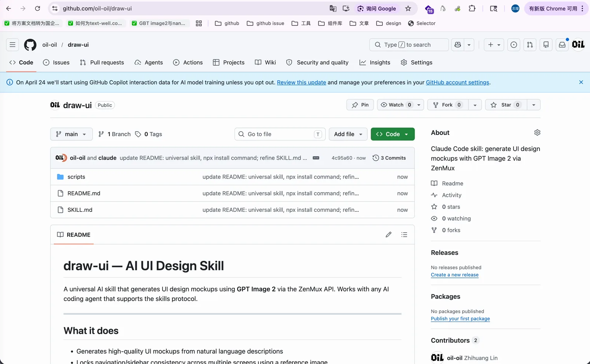Expand the Create new plus dropdown
The height and width of the screenshot is (364, 590).
click(x=494, y=45)
